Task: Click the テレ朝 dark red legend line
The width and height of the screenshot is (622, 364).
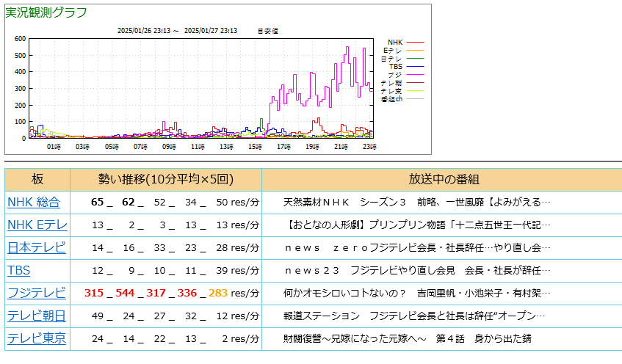Action: 416,82
